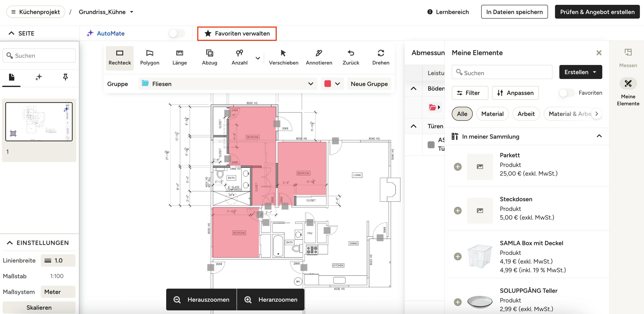Switch to the AutoMate sparkle sidebar tab
Screen dimensions: 644x314
click(39, 77)
